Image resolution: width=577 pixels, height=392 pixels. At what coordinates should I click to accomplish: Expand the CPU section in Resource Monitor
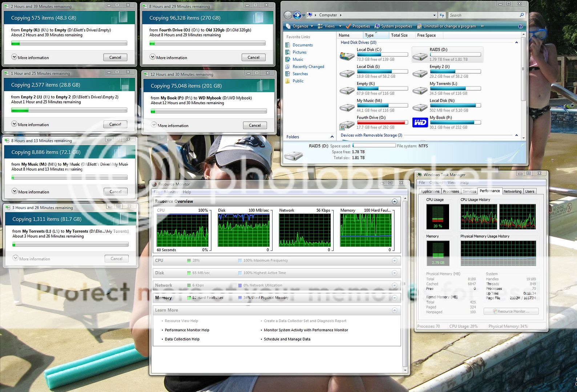click(x=395, y=261)
